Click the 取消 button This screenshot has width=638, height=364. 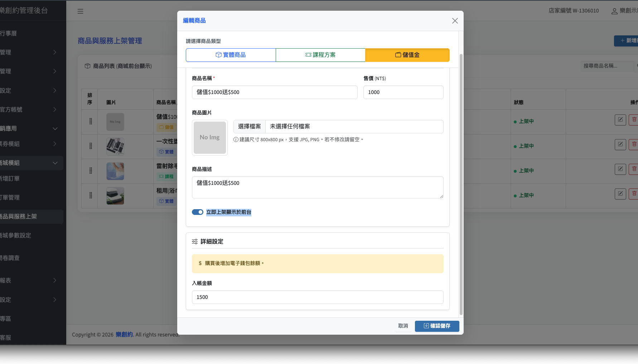coord(403,326)
